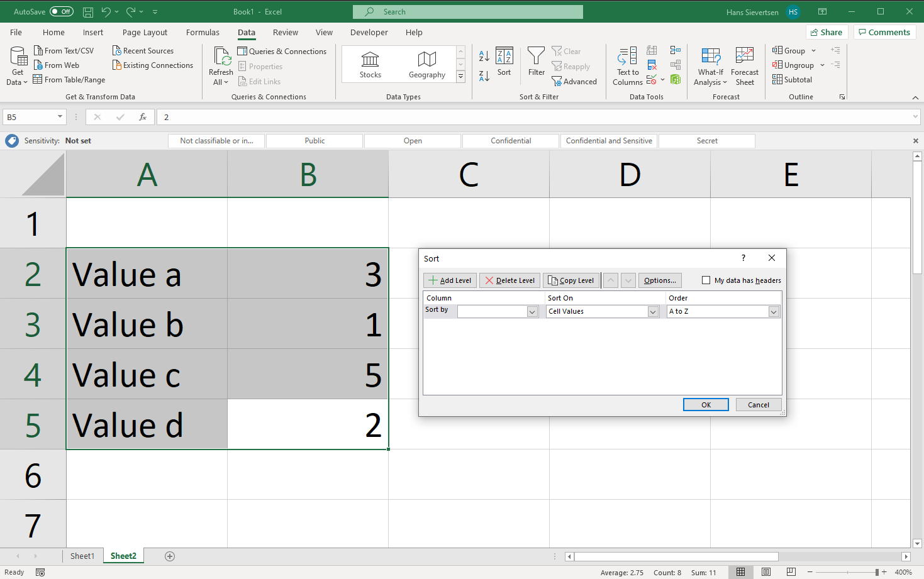Choose From Web data source
The height and width of the screenshot is (579, 924).
click(x=56, y=65)
